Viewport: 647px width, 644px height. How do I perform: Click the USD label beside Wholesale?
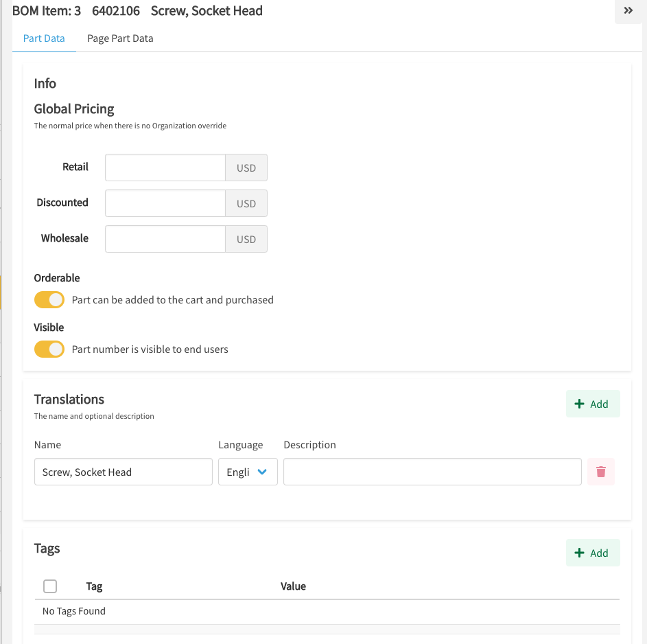(x=246, y=239)
